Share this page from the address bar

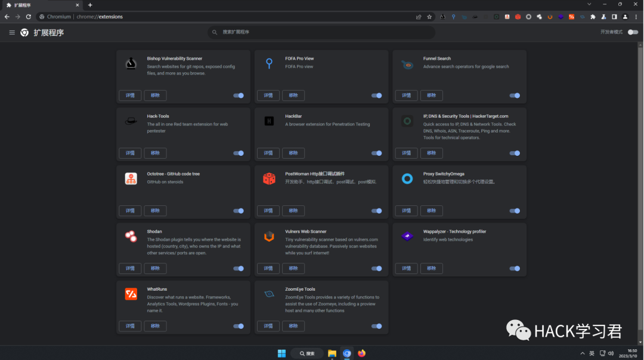tap(419, 17)
